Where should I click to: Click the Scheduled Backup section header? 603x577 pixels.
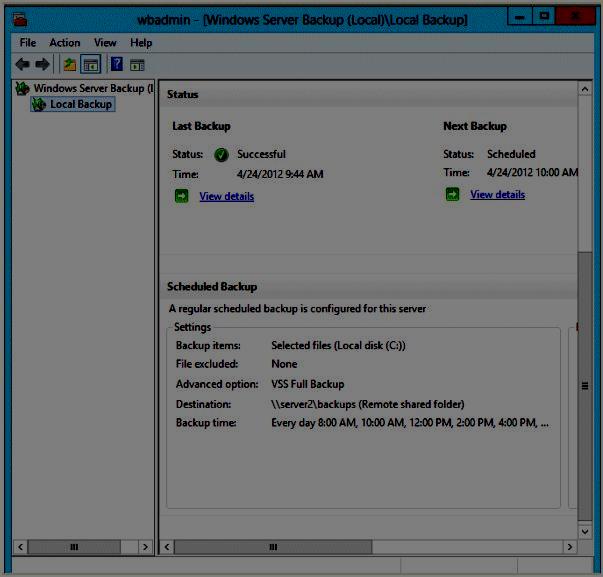[212, 287]
